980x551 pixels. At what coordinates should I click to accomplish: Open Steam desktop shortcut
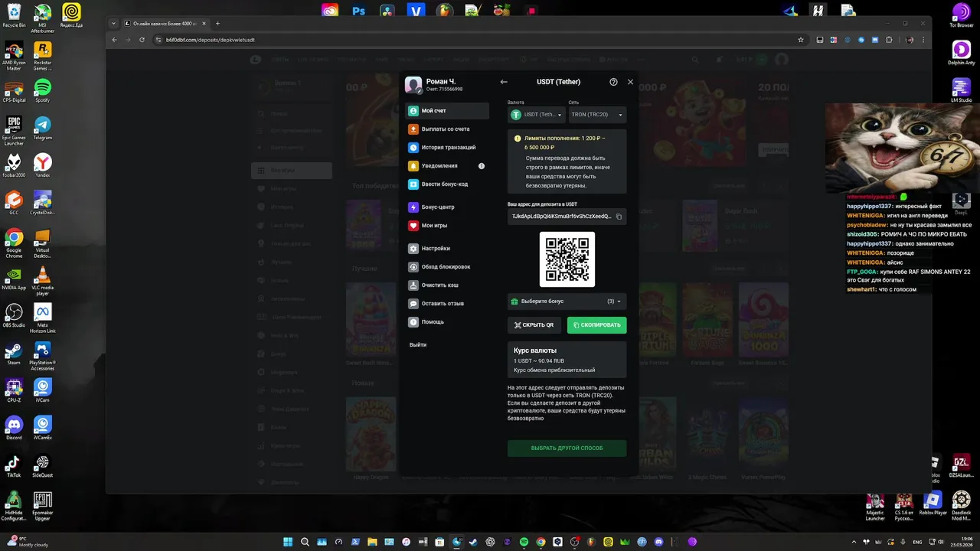click(14, 353)
